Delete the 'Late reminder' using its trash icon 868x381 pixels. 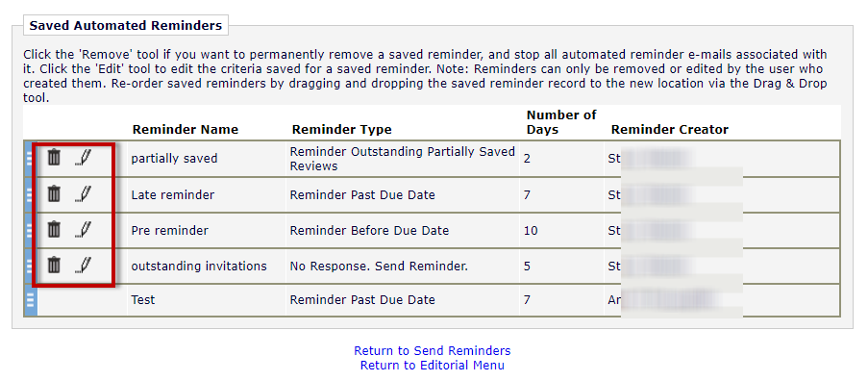[x=54, y=193]
